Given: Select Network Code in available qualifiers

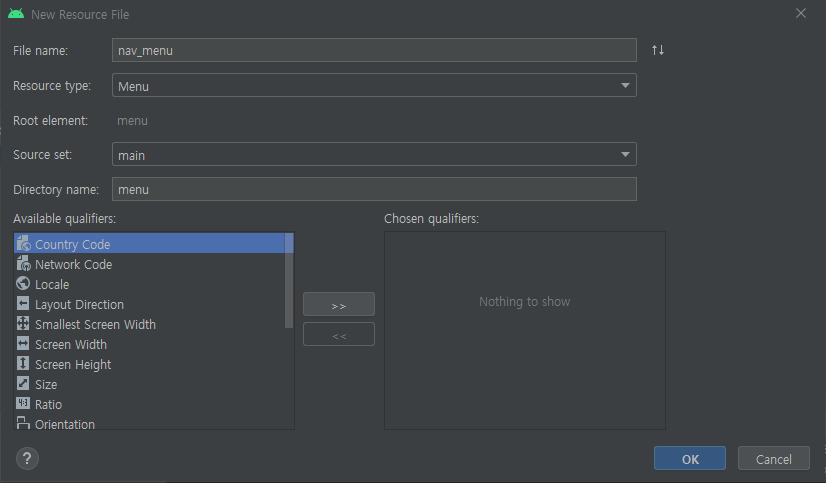Looking at the screenshot, I should click(x=150, y=264).
